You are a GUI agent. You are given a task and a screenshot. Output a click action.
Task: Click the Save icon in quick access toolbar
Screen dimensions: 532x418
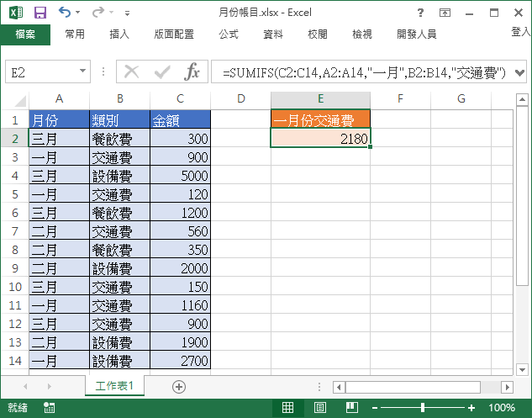pyautogui.click(x=40, y=13)
